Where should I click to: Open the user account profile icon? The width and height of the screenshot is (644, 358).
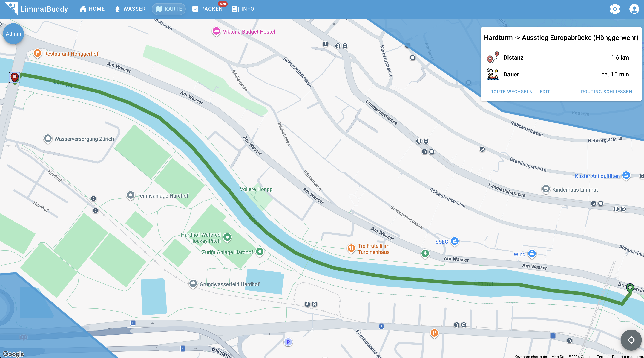[634, 9]
